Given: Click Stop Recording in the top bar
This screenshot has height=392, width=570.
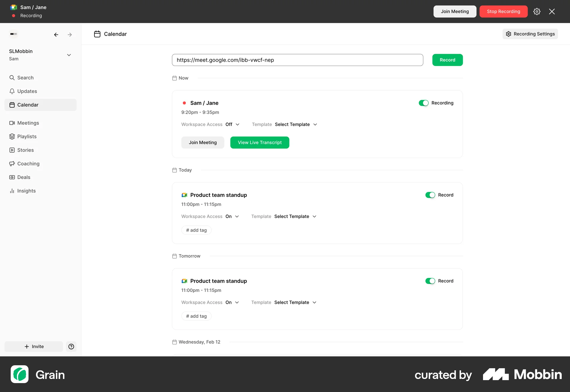Looking at the screenshot, I should (x=503, y=11).
